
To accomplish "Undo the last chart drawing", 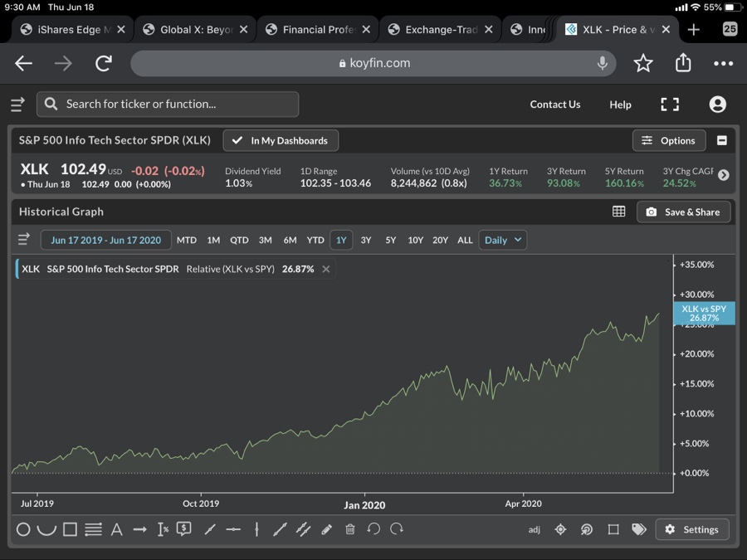I will tap(373, 529).
